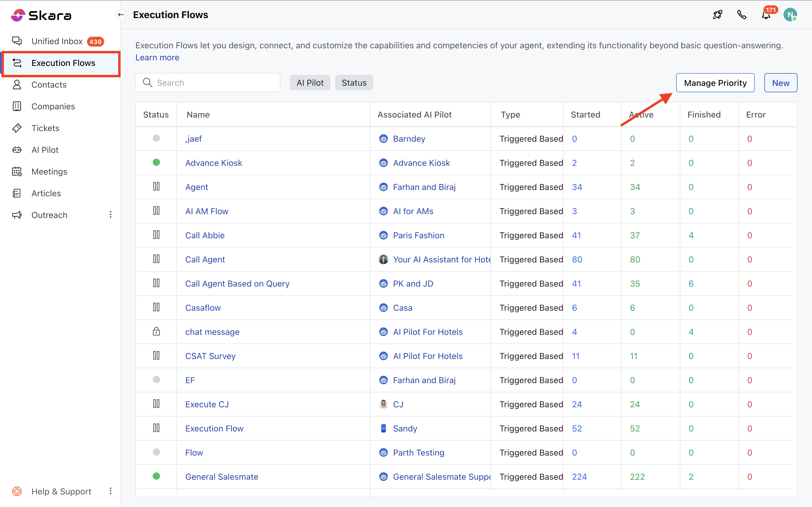
Task: Open the phone call icon
Action: [741, 15]
